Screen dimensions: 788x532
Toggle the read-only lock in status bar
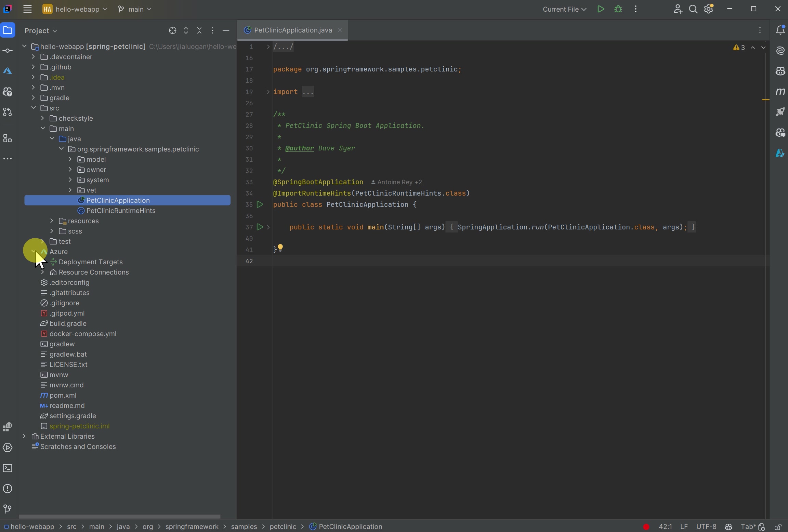pos(778,527)
